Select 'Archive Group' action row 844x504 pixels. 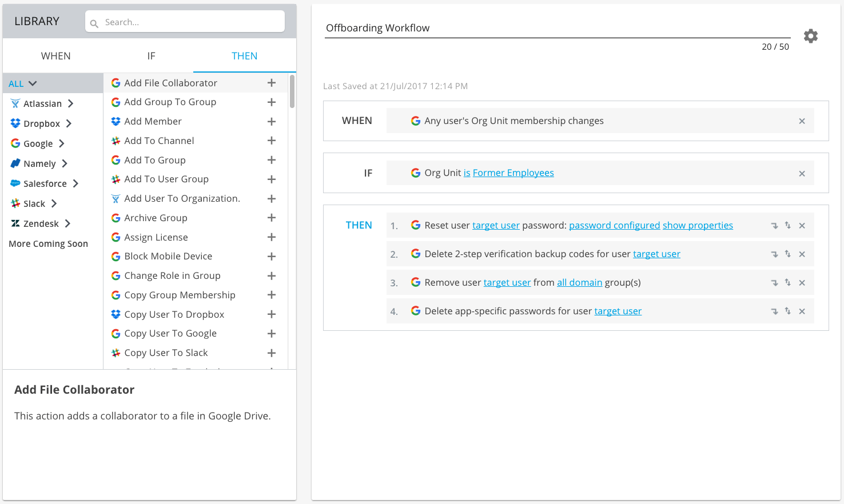196,218
